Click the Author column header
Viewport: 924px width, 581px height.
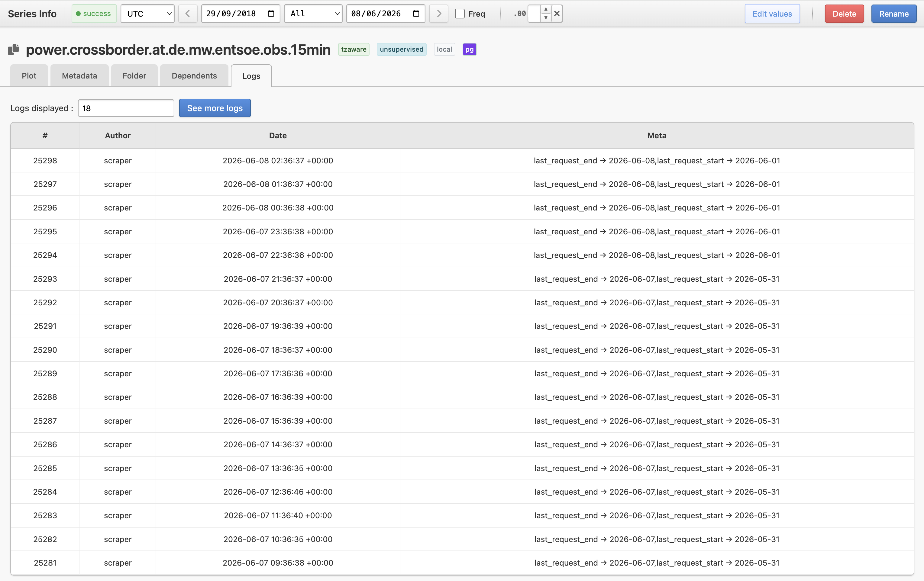tap(118, 135)
